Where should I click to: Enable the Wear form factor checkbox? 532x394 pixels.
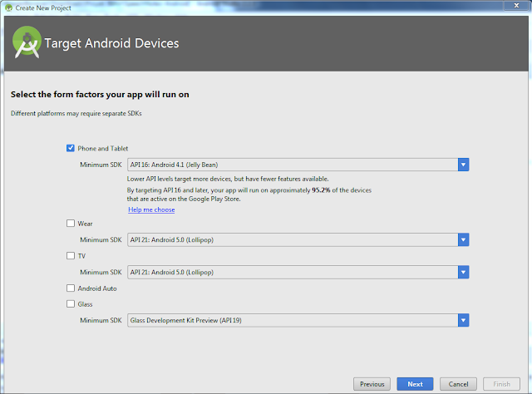pyautogui.click(x=70, y=223)
